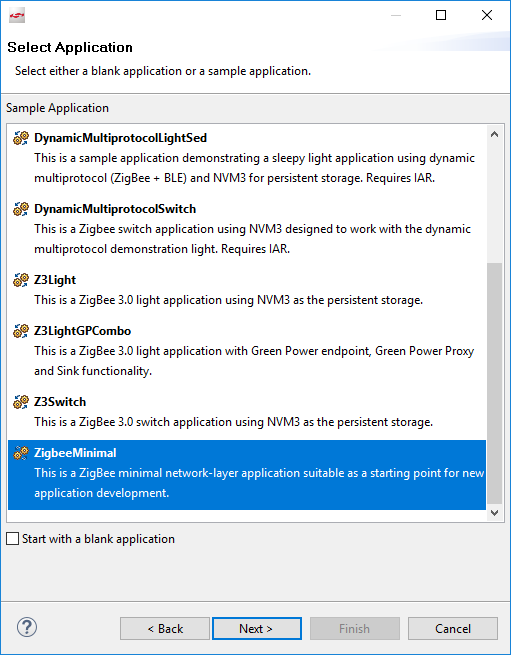The image size is (511, 655).
Task: Click the Simplicity Studio logo in title bar
Action: point(17,15)
